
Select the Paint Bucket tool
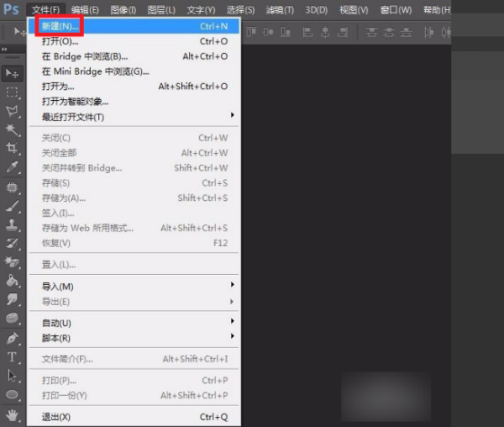(13, 281)
